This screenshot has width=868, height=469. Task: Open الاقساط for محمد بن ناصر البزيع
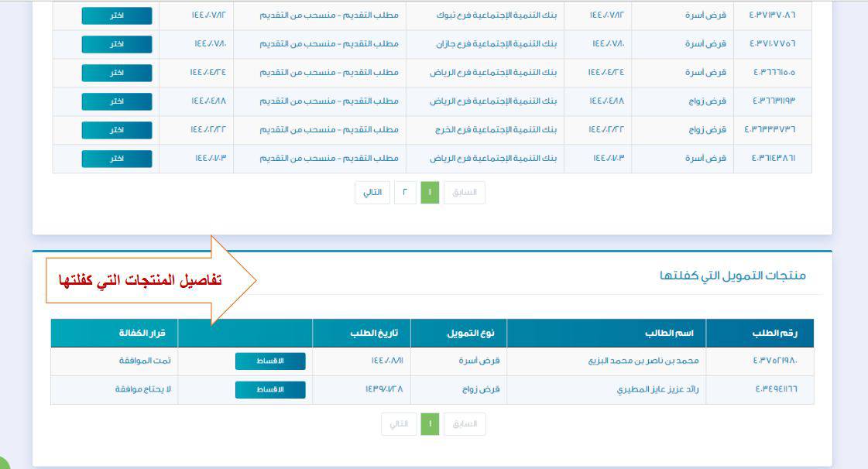270,361
